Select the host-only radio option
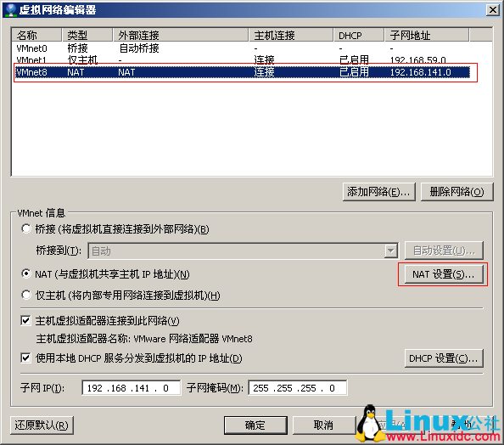The height and width of the screenshot is (445, 504). click(x=26, y=295)
